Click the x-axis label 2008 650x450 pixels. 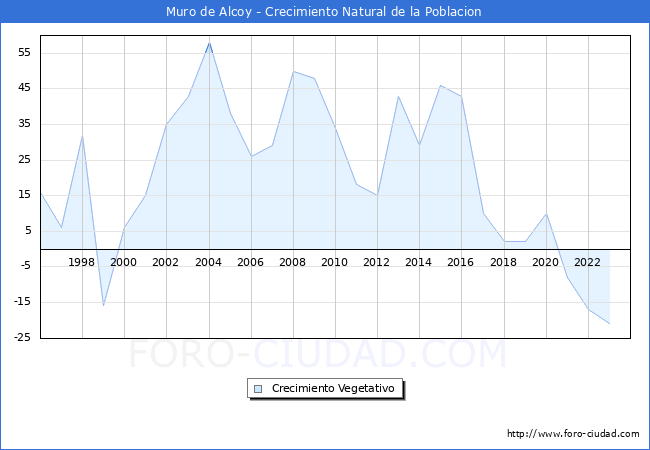(x=293, y=262)
